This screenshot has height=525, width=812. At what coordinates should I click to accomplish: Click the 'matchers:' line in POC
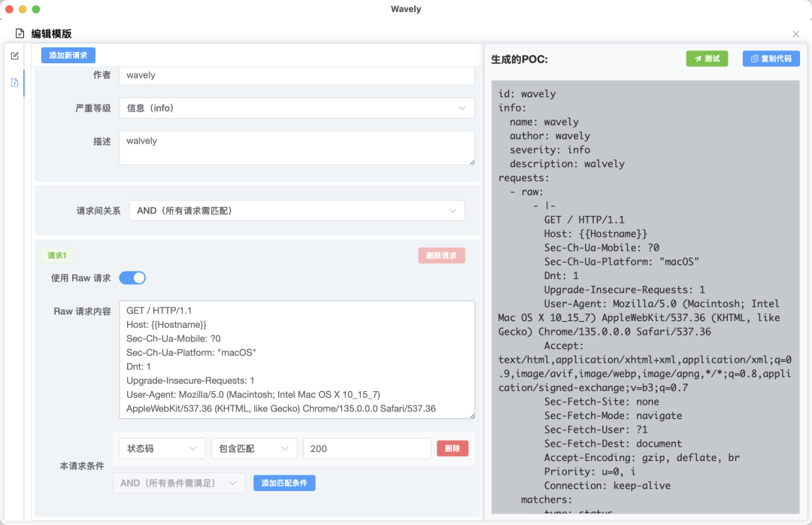[x=547, y=499]
